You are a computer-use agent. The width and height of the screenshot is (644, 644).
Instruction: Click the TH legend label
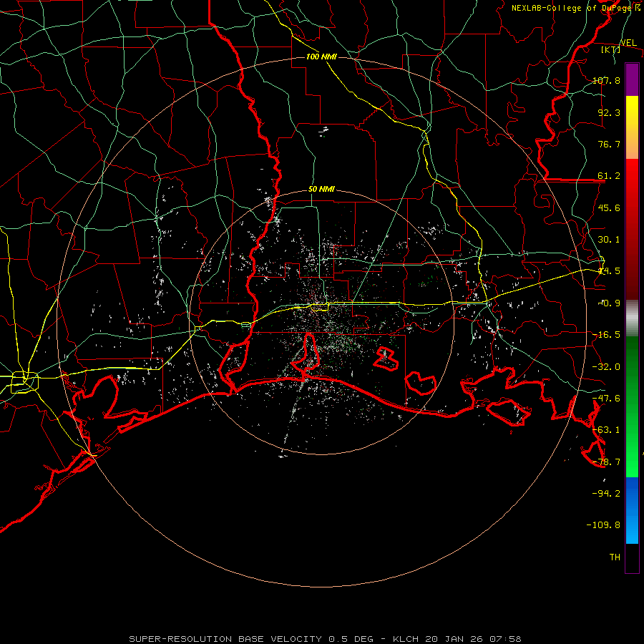click(615, 557)
